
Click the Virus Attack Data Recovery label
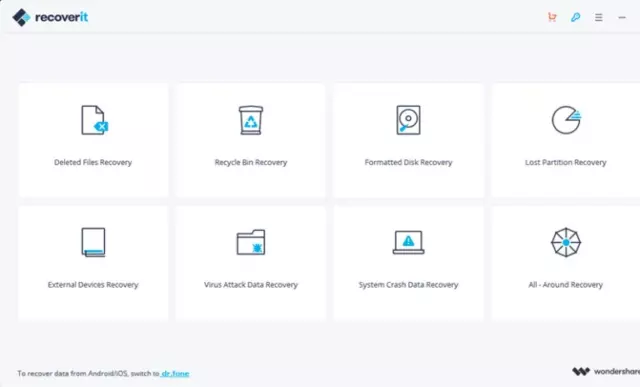coord(251,285)
